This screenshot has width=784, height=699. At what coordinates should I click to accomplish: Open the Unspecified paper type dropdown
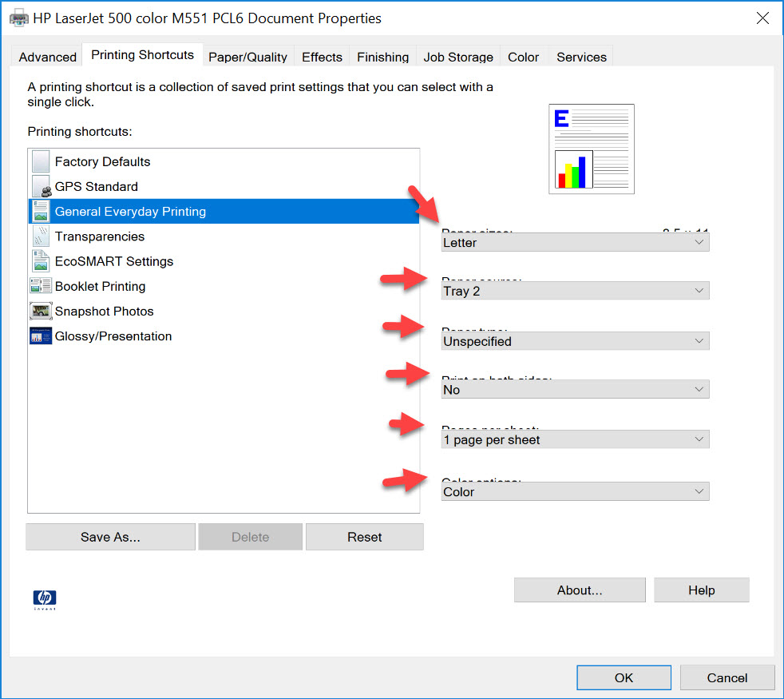click(x=575, y=341)
